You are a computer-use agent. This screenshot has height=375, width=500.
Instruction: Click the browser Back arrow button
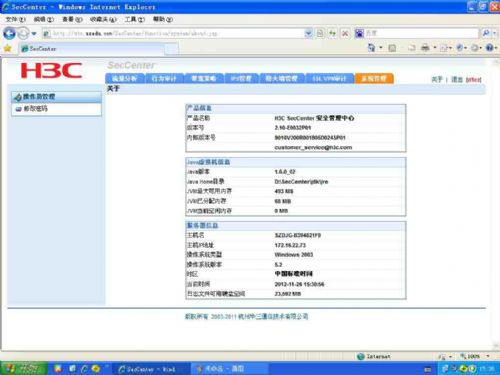tap(9, 33)
